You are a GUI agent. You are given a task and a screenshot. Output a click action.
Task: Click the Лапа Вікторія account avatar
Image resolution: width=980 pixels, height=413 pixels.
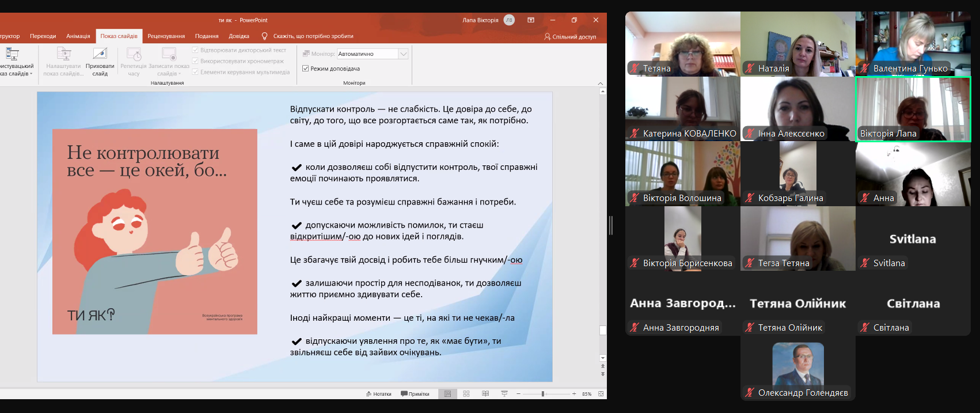(x=509, y=20)
